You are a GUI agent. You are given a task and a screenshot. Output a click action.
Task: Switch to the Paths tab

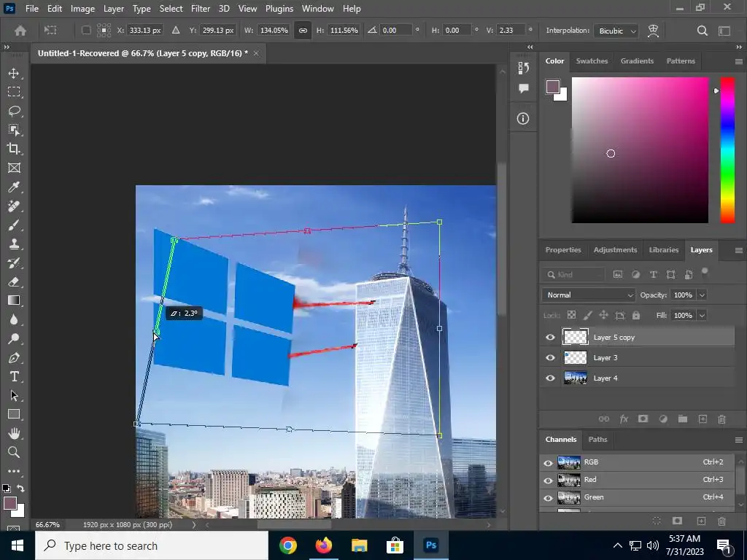pos(597,440)
